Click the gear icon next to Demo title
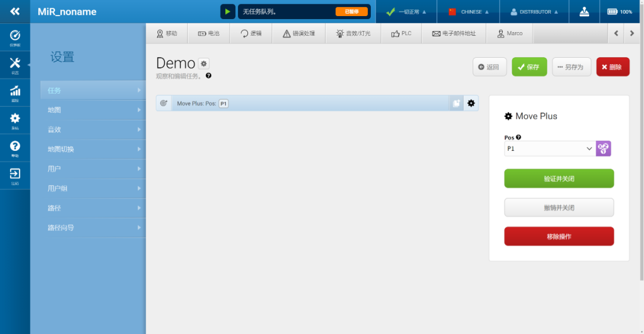Screen dimensions: 644x334 click(x=204, y=64)
